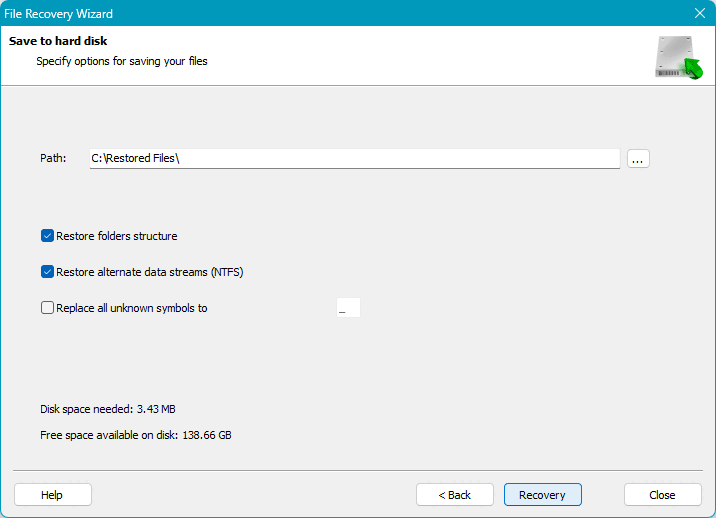Click the replacement symbol underscore field
716x518 pixels.
[348, 308]
